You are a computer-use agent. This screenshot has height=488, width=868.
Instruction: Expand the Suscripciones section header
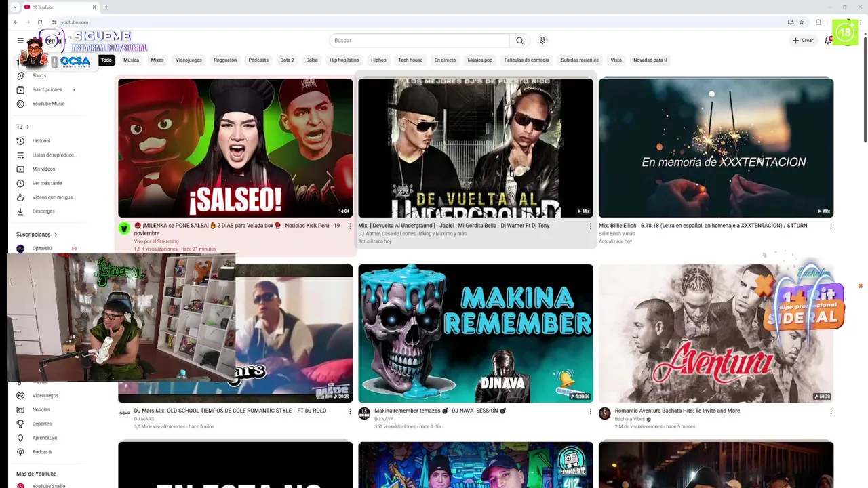[x=37, y=235]
